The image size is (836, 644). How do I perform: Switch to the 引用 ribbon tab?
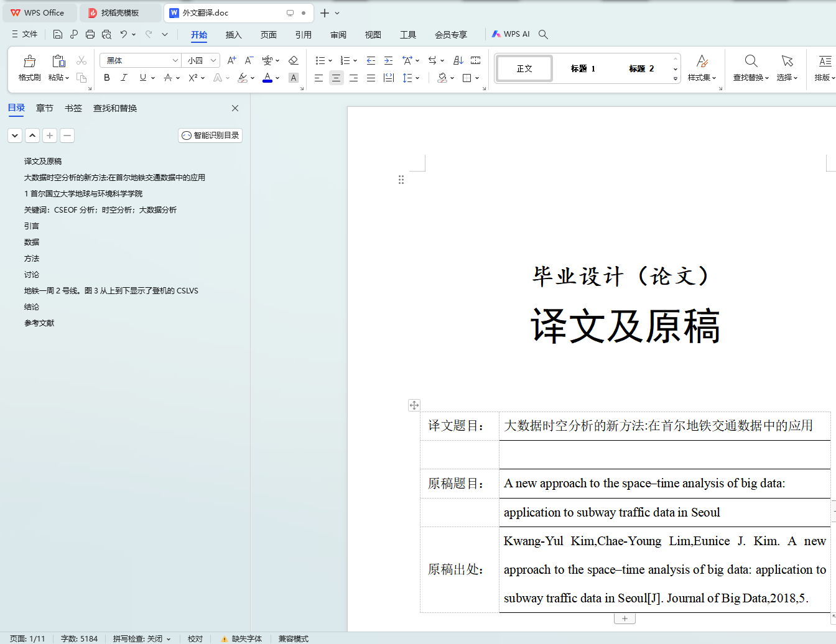tap(303, 35)
